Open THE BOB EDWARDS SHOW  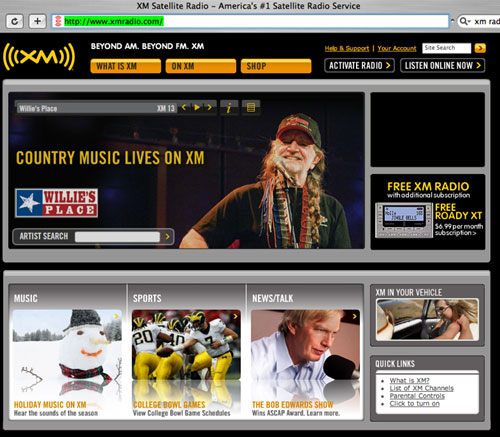coord(292,405)
